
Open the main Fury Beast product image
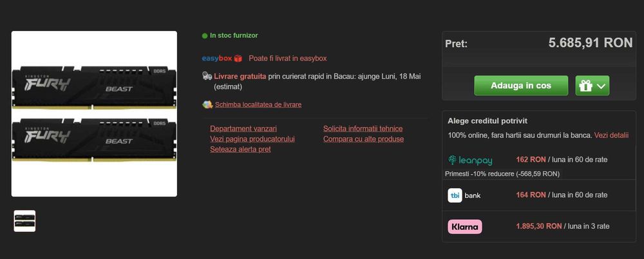click(94, 114)
